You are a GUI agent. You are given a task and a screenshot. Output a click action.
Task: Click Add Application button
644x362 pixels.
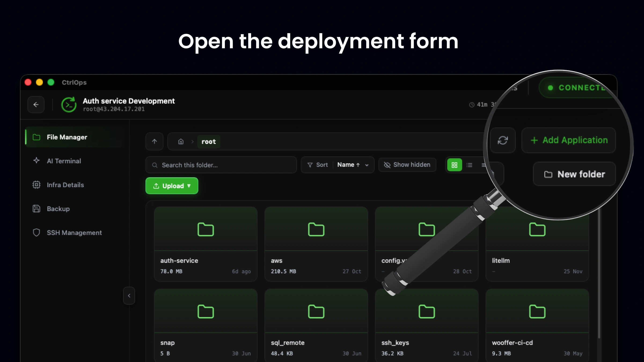coord(569,140)
